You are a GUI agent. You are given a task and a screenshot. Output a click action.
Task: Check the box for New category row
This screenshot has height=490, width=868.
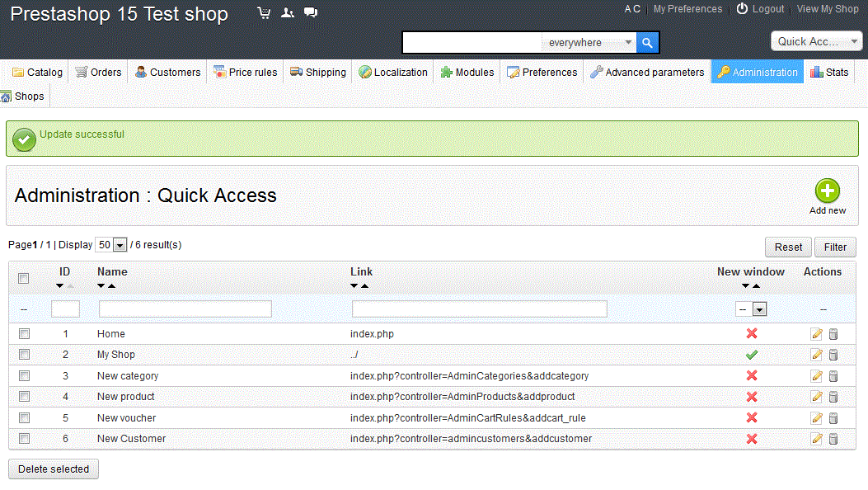coord(25,376)
